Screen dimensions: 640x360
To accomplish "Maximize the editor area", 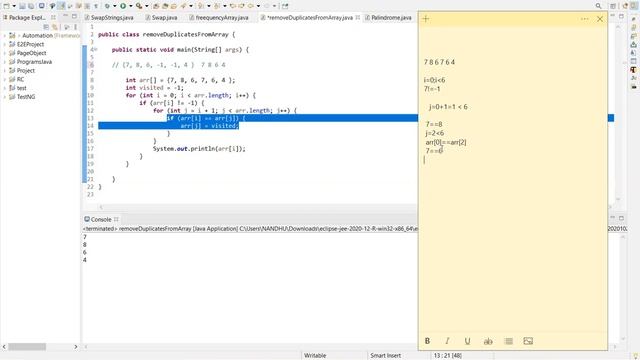I will coord(621,16).
